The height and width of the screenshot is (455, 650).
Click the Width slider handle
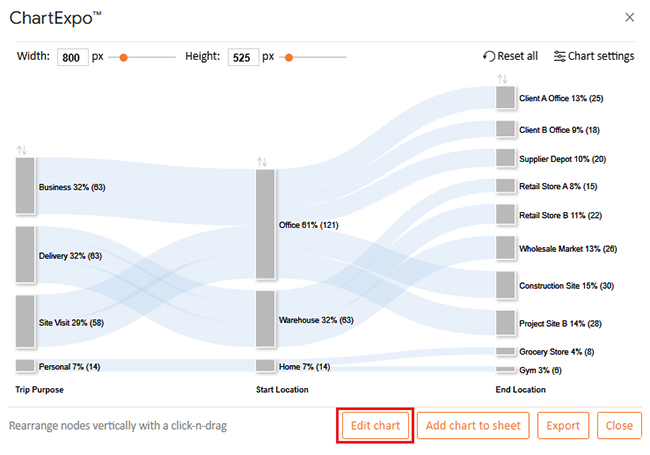(x=123, y=58)
